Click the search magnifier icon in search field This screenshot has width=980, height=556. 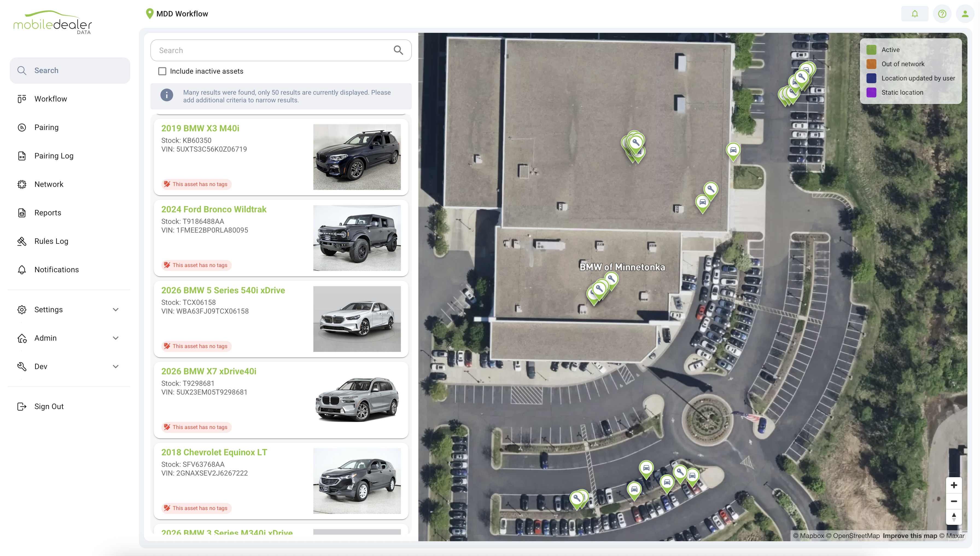[398, 50]
